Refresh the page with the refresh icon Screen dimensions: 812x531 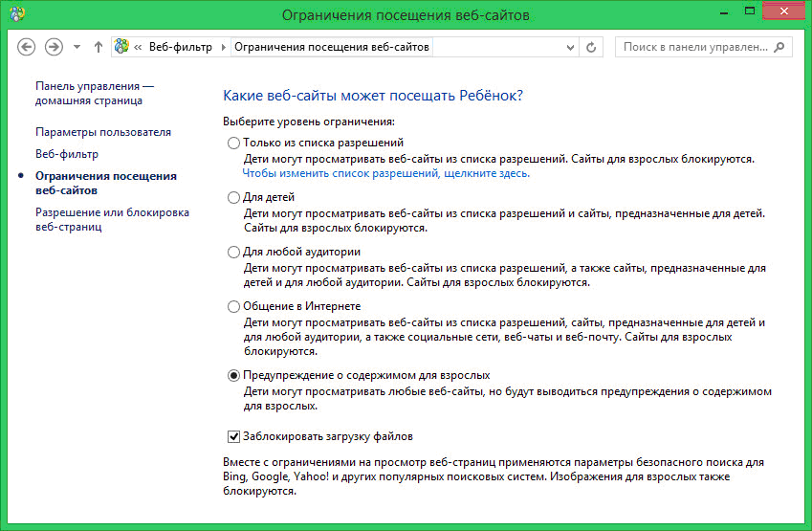click(x=591, y=47)
